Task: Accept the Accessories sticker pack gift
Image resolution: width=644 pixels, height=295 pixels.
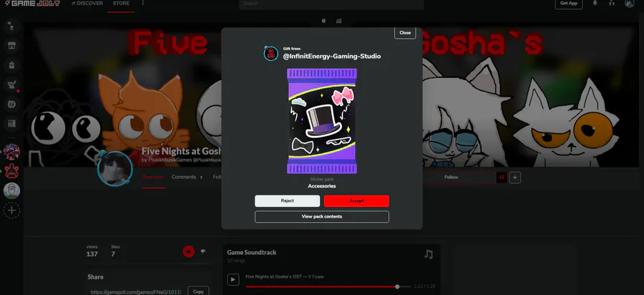Action: pos(356,201)
